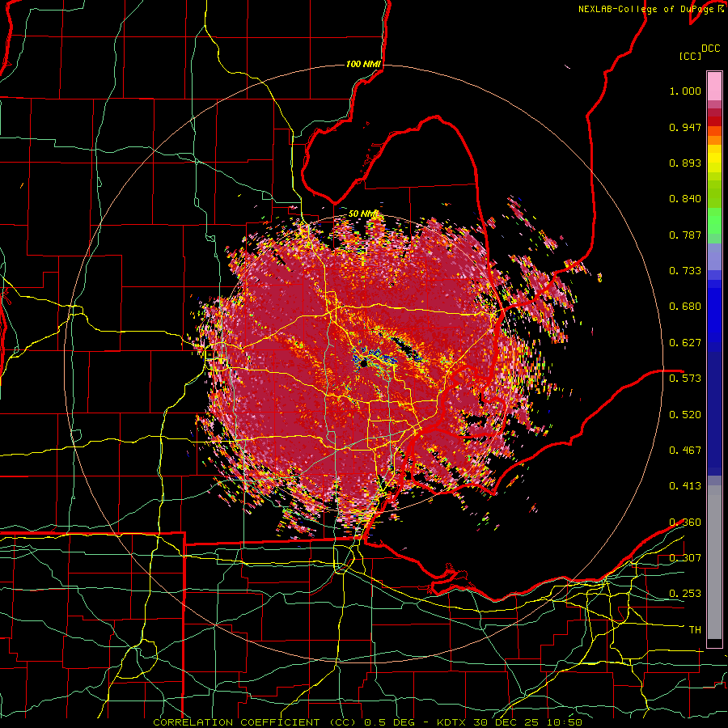Click the 0.573 color scale value

point(685,379)
